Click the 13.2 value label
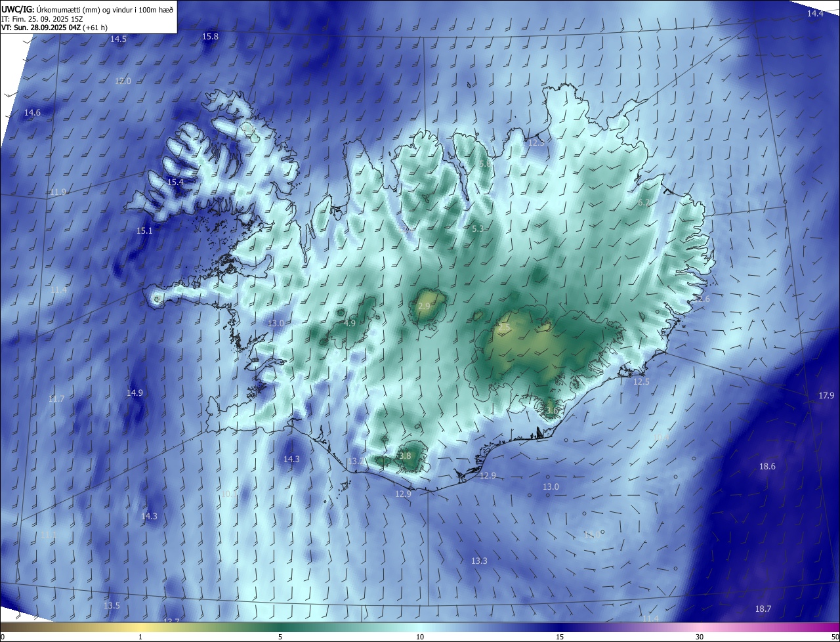The image size is (840, 642). tap(355, 461)
